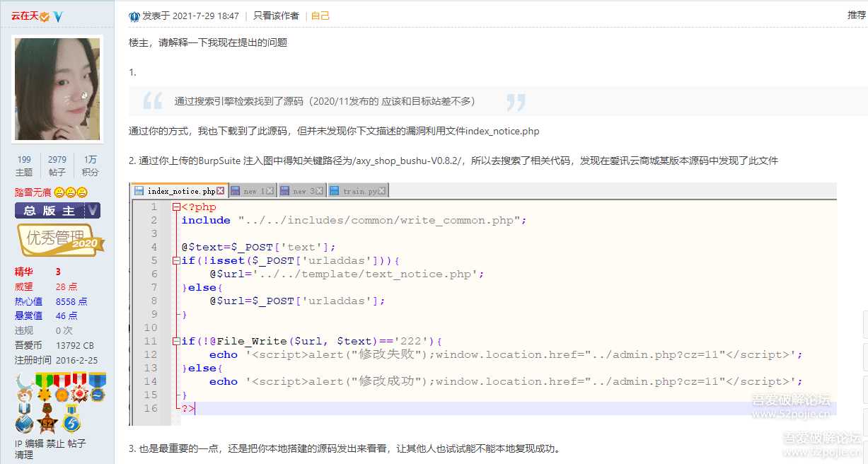Click the blue medal with number 5
This screenshot has width=868, height=464.
point(71,422)
